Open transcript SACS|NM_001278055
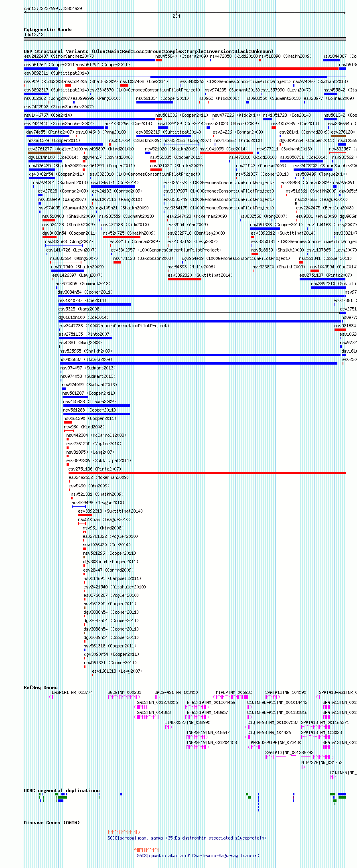The height and width of the screenshot is (868, 357). pyautogui.click(x=157, y=702)
